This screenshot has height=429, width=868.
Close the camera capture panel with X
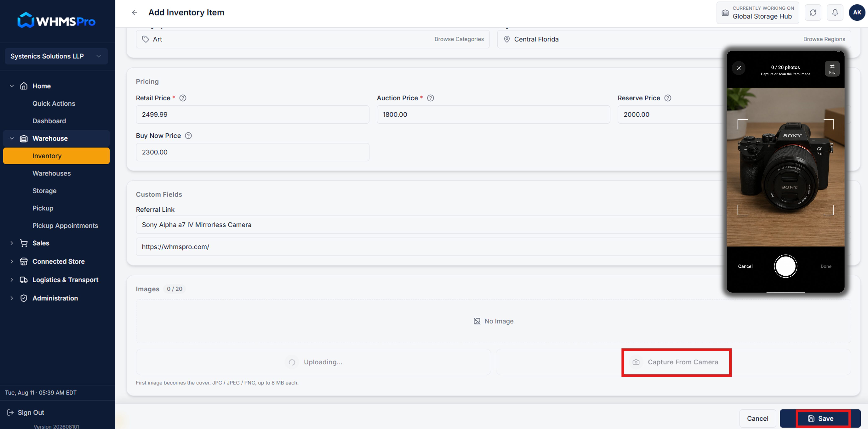(738, 68)
